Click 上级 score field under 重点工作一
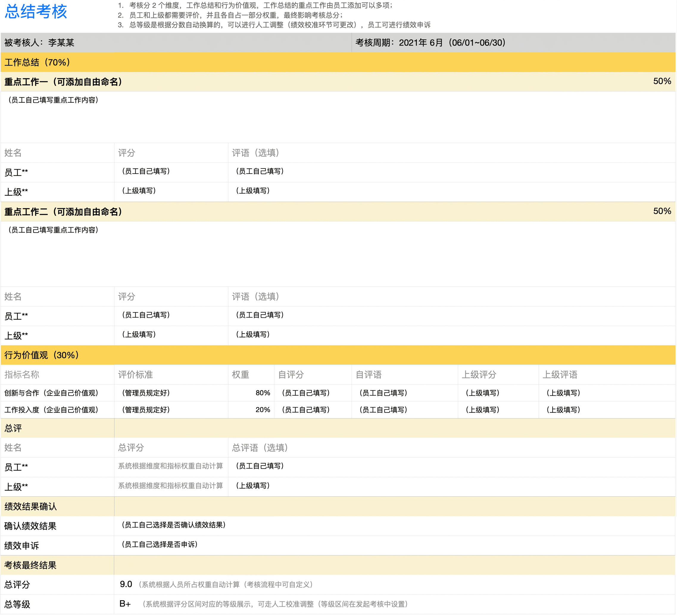The height and width of the screenshot is (616, 677). pos(171,192)
